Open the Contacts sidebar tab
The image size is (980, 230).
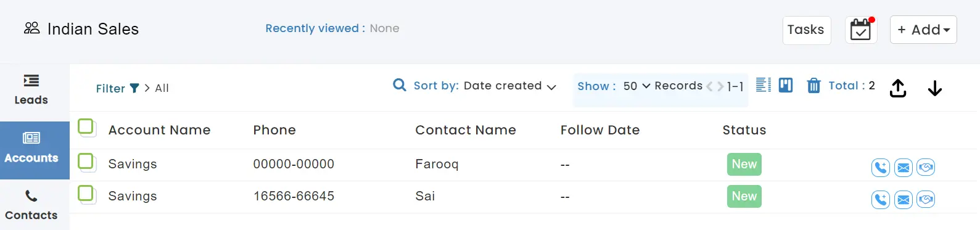click(x=31, y=205)
